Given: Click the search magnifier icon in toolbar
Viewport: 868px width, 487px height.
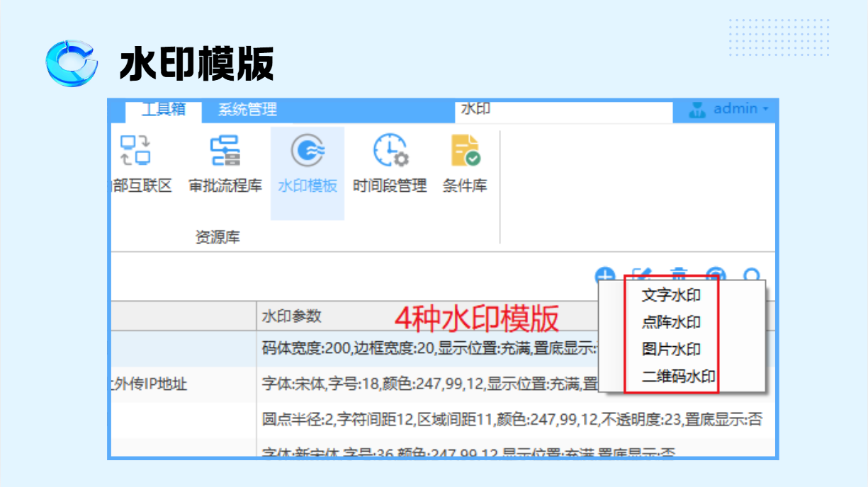Looking at the screenshot, I should click(753, 275).
